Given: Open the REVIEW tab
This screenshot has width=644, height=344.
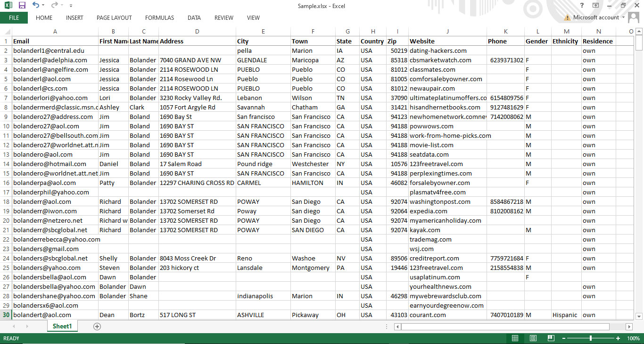Looking at the screenshot, I should pyautogui.click(x=224, y=18).
